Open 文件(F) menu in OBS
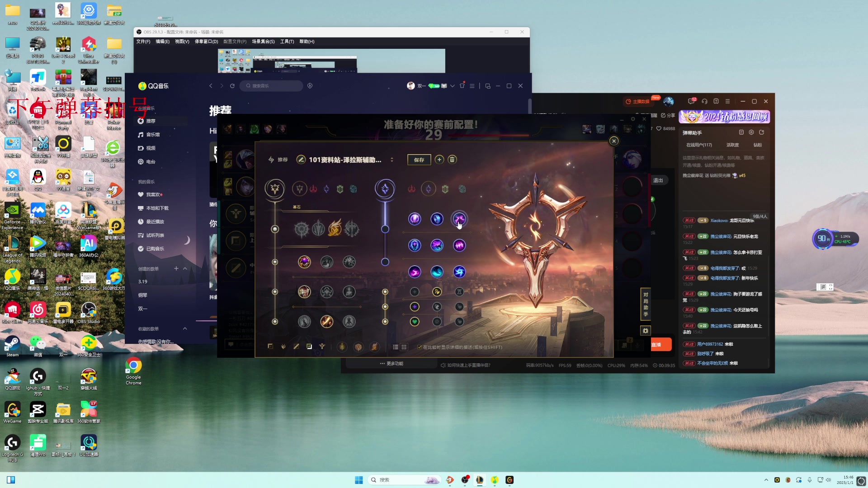This screenshot has height=488, width=868. (143, 42)
